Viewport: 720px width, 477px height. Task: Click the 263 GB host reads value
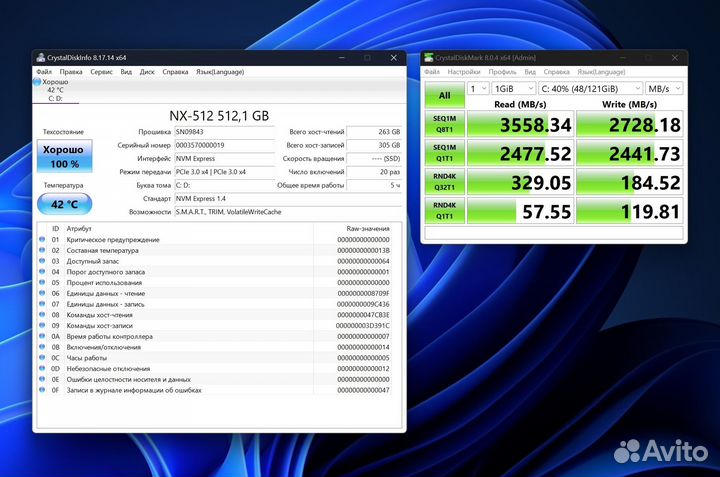[x=374, y=132]
